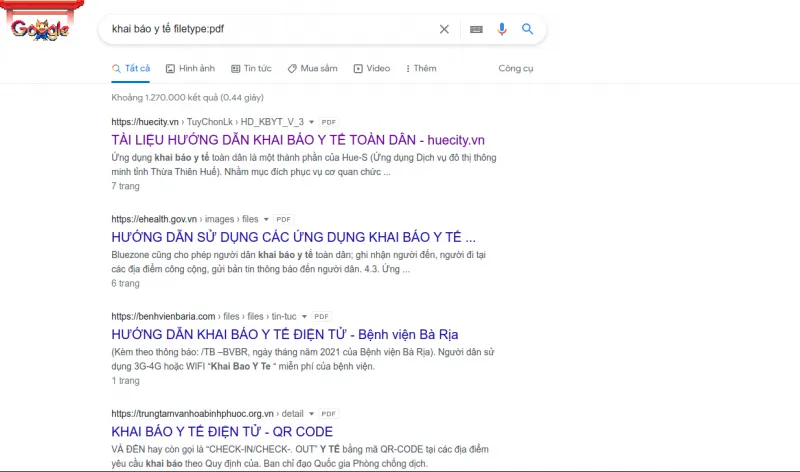Screen dimensions: 800x472
Task: Open the on-screen keyboard icon
Action: 476,29
